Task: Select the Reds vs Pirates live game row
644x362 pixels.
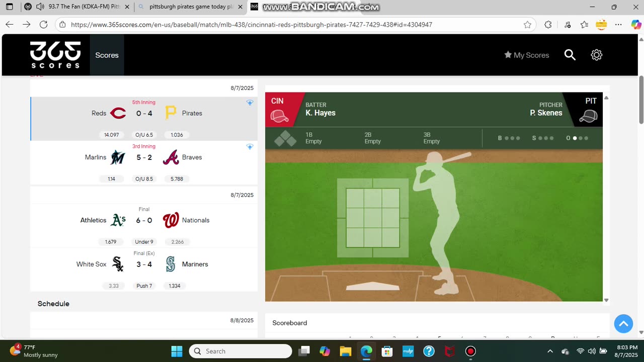Action: [x=144, y=119]
